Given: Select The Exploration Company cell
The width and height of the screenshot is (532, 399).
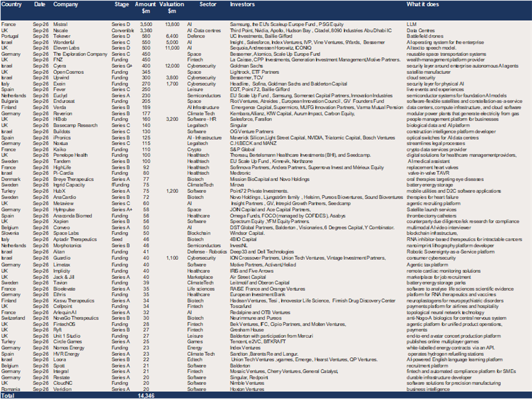Looking at the screenshot, I should [80, 54].
